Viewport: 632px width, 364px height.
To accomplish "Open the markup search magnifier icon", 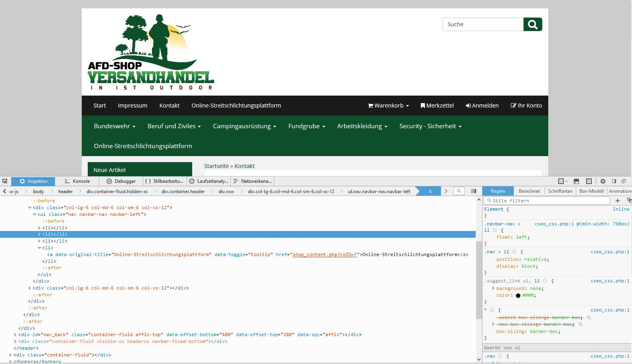I will click(x=459, y=191).
